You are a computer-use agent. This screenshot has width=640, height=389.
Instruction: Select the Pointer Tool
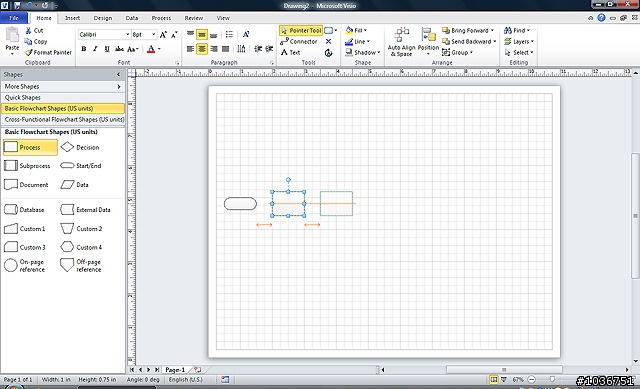[301, 31]
